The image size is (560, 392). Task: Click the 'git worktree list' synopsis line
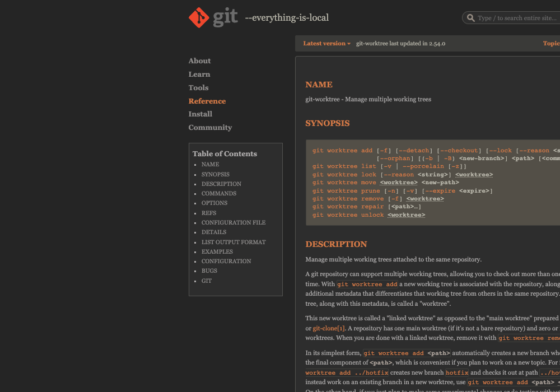389,166
